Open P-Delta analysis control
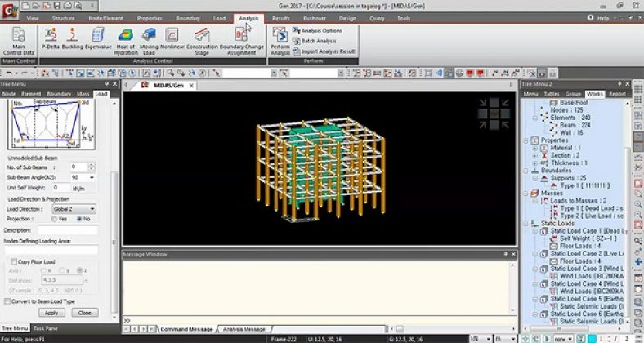Image resolution: width=644 pixels, height=343 pixels. click(51, 39)
